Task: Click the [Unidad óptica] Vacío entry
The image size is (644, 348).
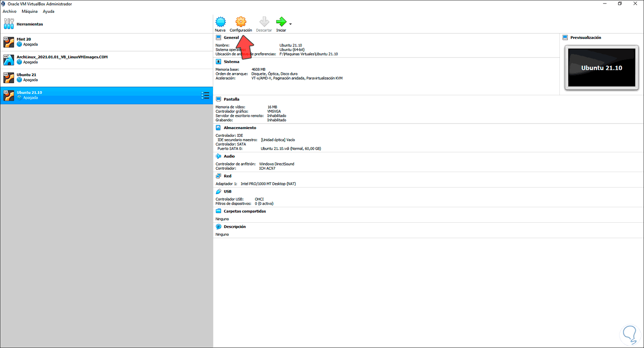Action: (x=278, y=140)
